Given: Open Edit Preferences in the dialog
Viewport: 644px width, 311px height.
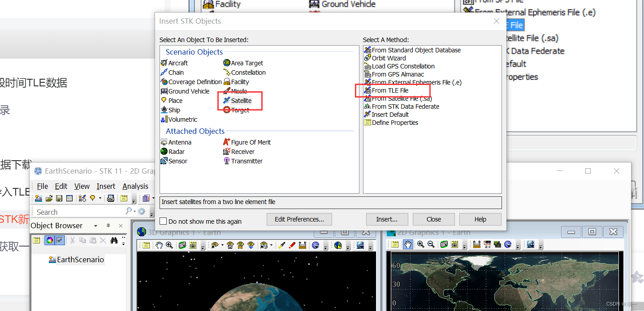Looking at the screenshot, I should click(299, 219).
